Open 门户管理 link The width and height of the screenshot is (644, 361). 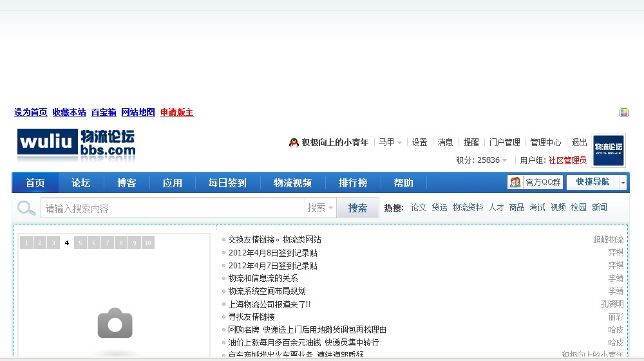[x=504, y=142]
